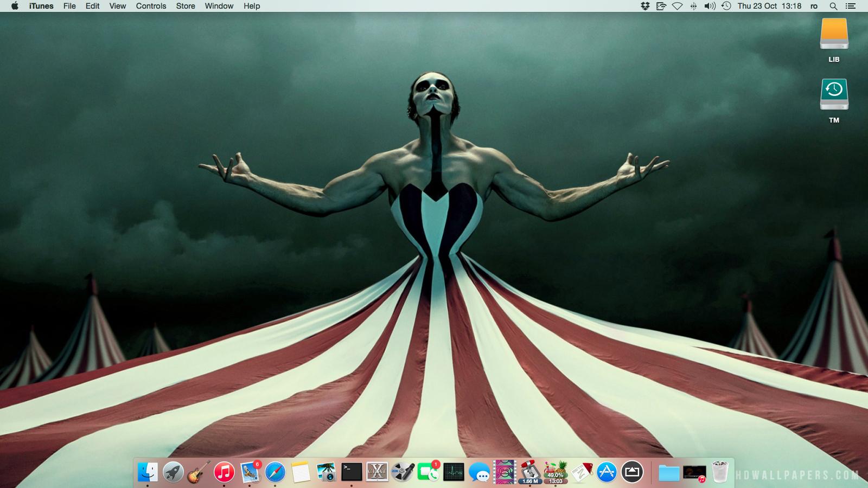Open the N tag icon in dock
The image size is (868, 488).
pos(581,472)
